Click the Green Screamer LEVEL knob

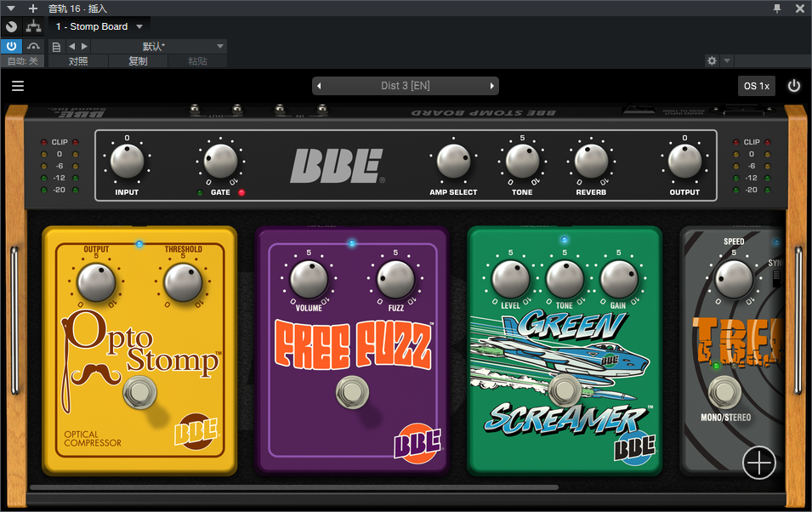(x=511, y=279)
